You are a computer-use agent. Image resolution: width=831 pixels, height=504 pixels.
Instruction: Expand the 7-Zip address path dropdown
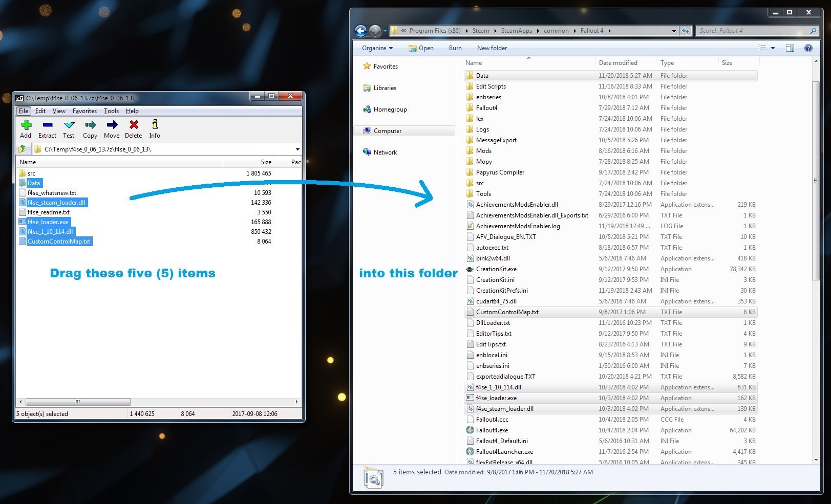click(x=297, y=149)
